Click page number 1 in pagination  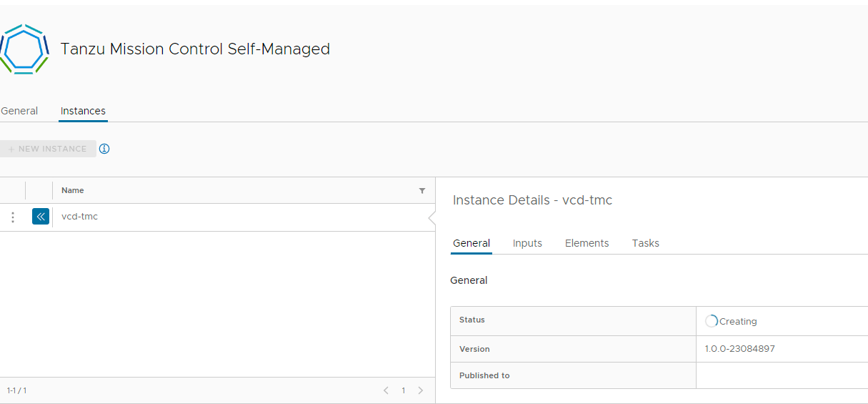pyautogui.click(x=403, y=390)
